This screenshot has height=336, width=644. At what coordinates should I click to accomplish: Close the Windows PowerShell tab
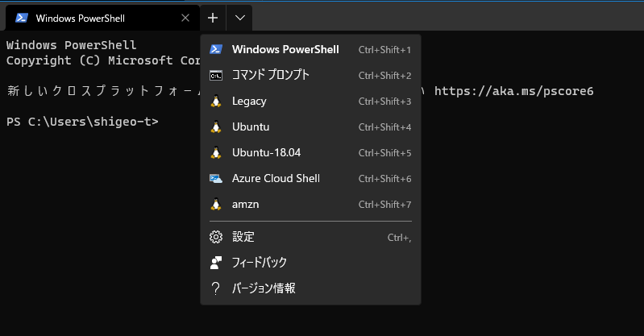(x=185, y=18)
